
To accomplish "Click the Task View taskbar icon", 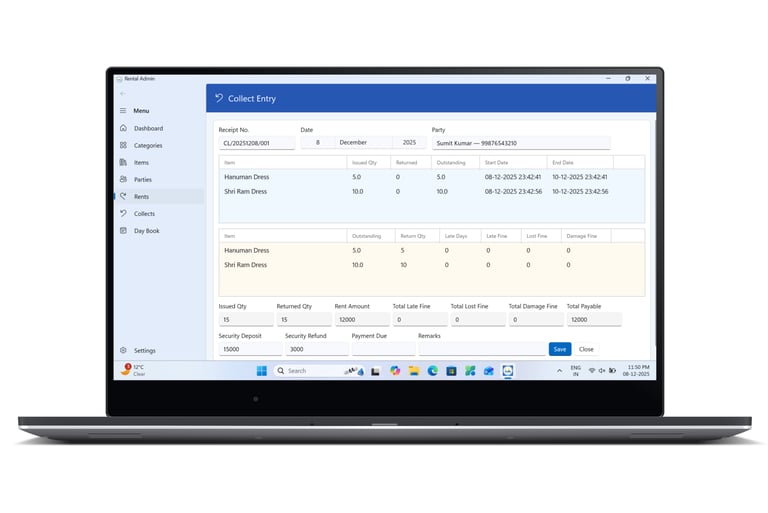I will click(376, 371).
